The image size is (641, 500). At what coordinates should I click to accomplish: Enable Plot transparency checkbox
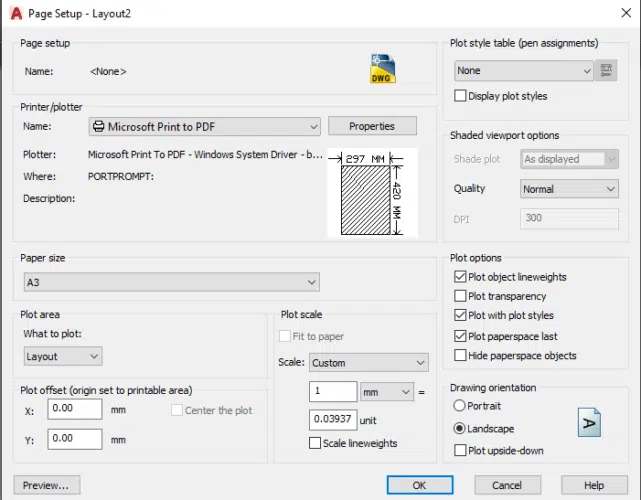pos(460,296)
